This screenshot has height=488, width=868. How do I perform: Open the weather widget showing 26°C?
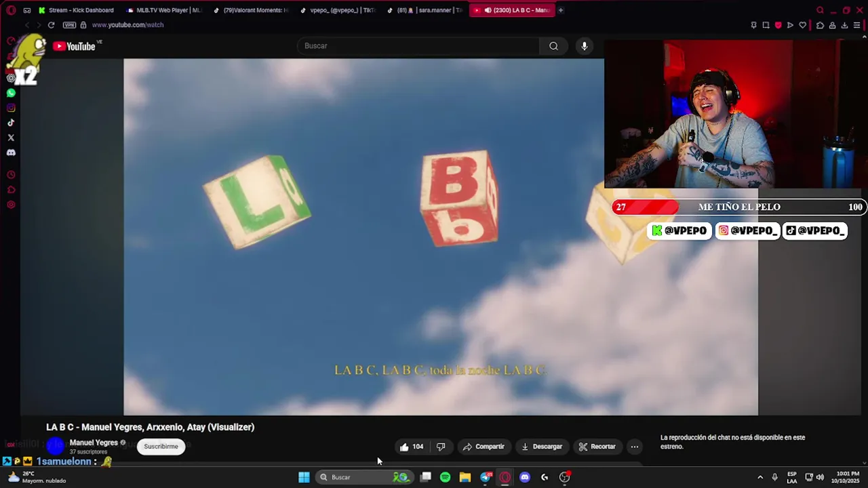pos(37,477)
